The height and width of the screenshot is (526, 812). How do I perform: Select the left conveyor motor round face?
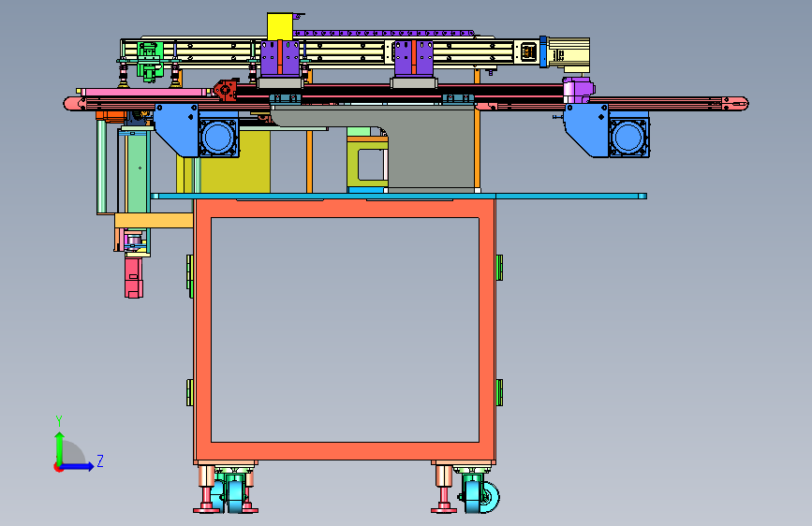click(218, 138)
